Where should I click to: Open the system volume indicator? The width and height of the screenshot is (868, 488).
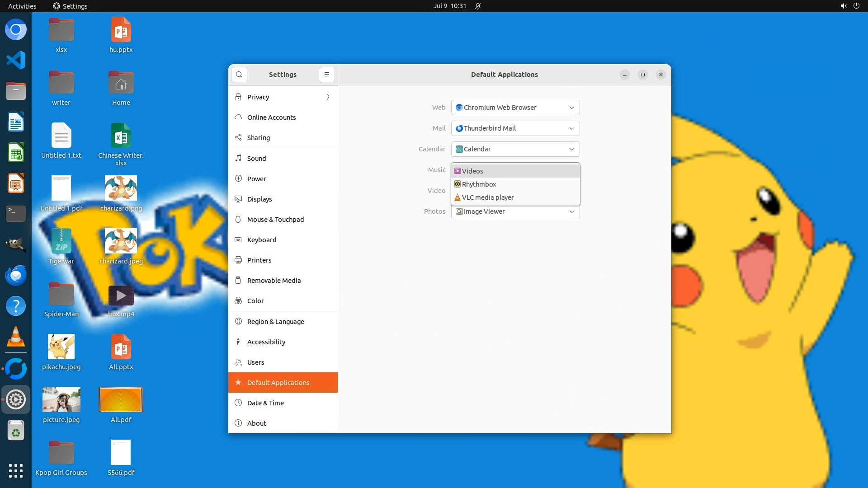click(x=843, y=6)
